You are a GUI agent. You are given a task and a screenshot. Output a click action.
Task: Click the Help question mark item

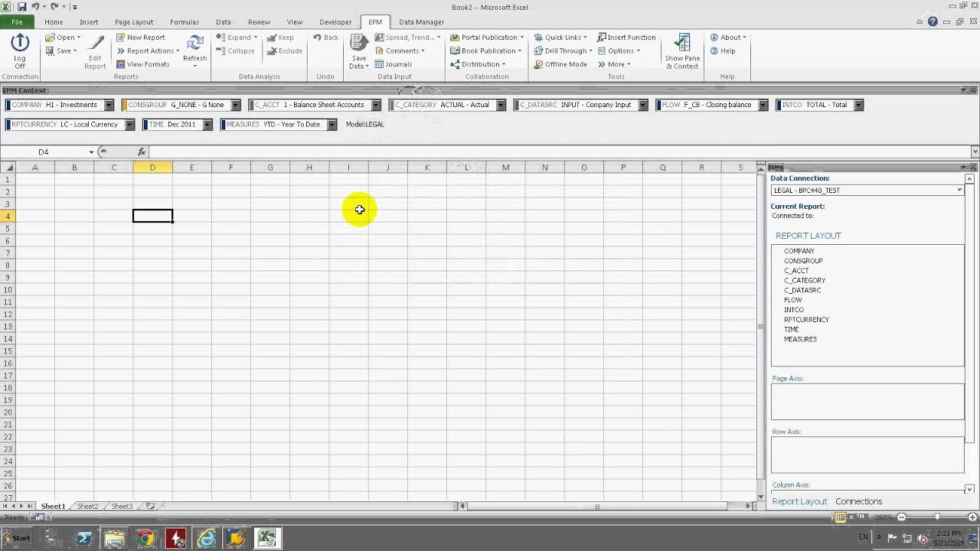coord(723,51)
